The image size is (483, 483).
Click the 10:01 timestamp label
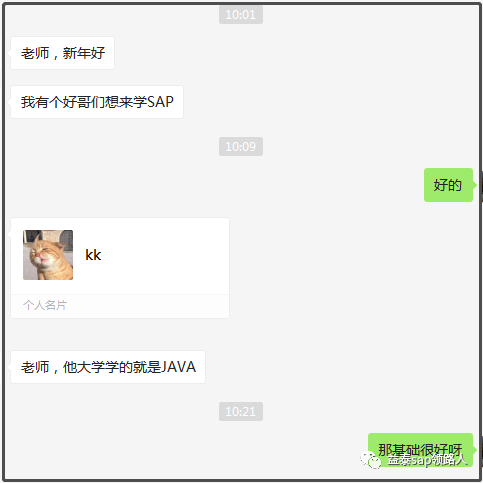click(x=241, y=15)
